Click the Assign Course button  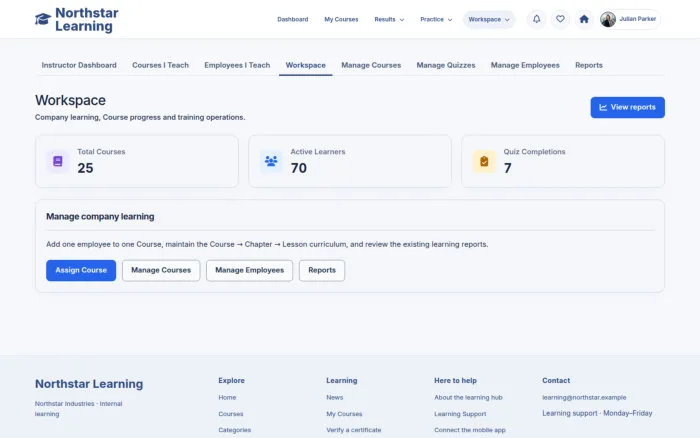(x=81, y=271)
